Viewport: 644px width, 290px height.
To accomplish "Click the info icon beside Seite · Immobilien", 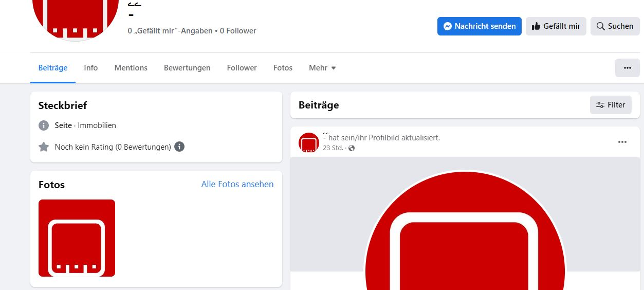I will [44, 125].
